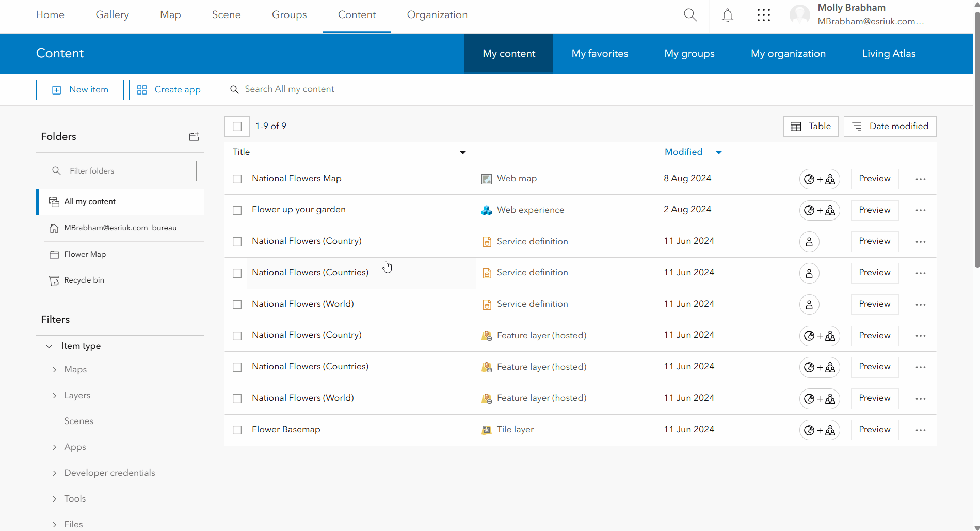Check Service definition National Flowers (Countries) checkbox

click(237, 273)
